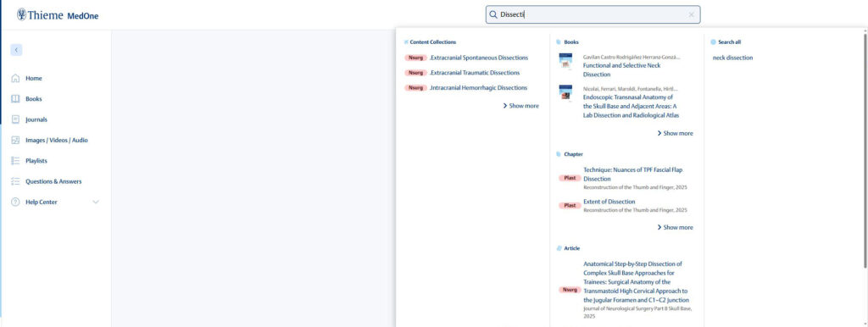Viewport: 868px width, 327px height.
Task: Open Questions & Answers in sidebar
Action: point(53,181)
